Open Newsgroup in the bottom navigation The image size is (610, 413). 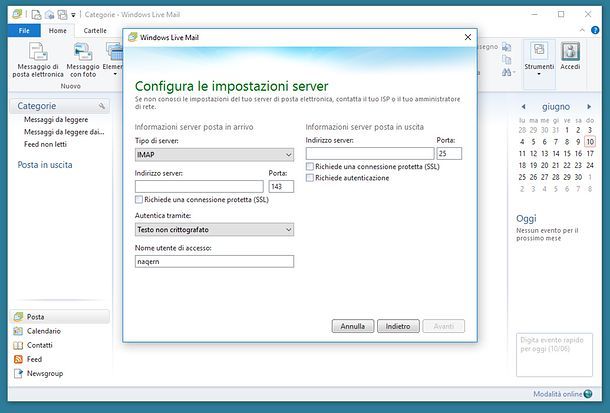point(38,373)
